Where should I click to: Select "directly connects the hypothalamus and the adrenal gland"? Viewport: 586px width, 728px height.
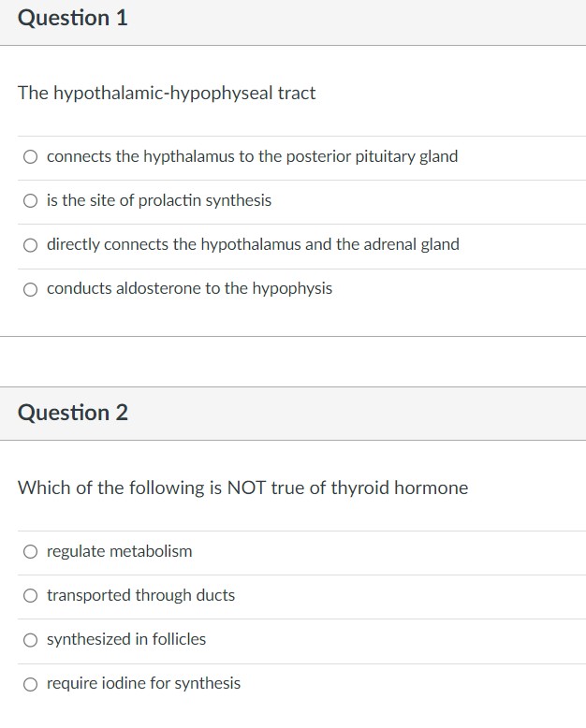(30, 245)
